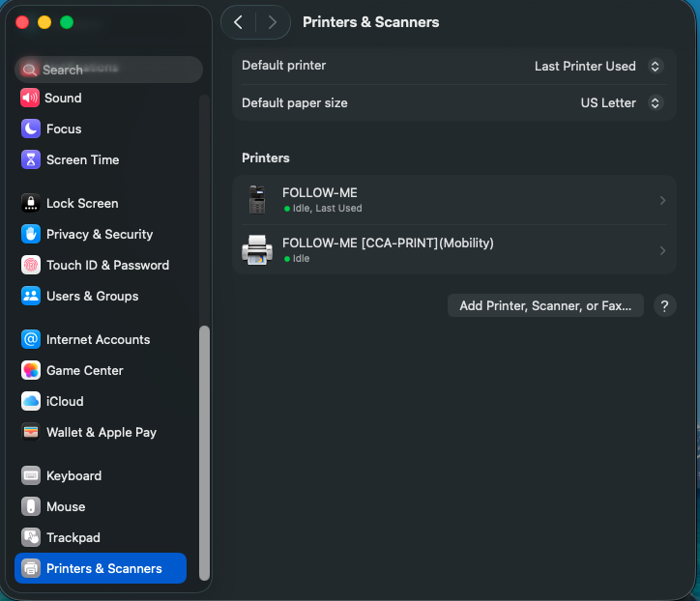The image size is (700, 601).
Task: Go to Users & Groups settings
Action: (92, 296)
